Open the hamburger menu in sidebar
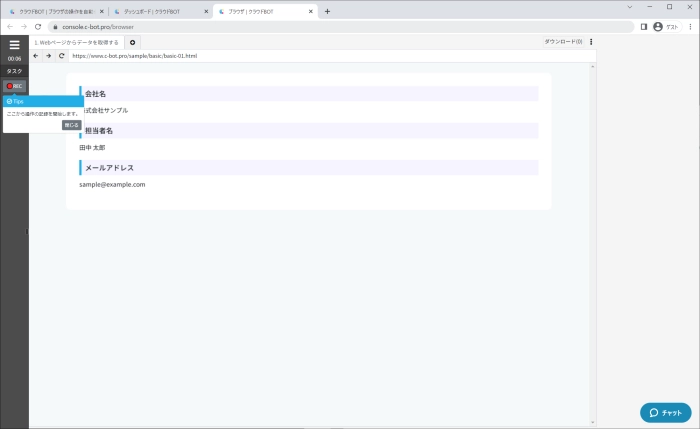 pyautogui.click(x=14, y=45)
